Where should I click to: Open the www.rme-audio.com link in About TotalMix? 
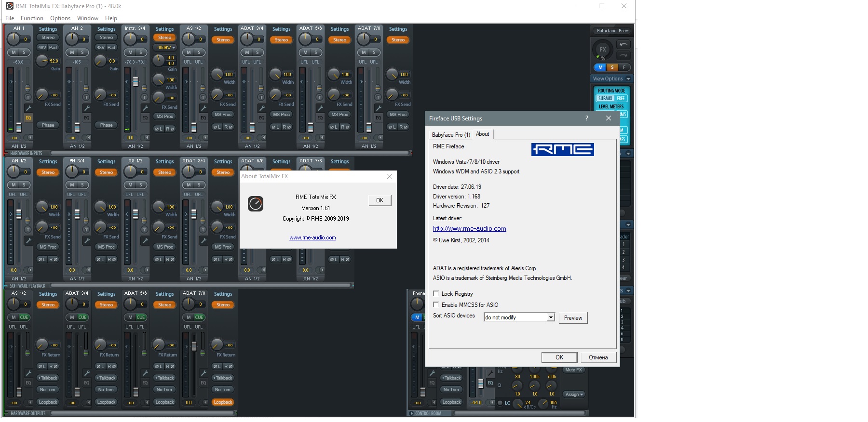[312, 237]
